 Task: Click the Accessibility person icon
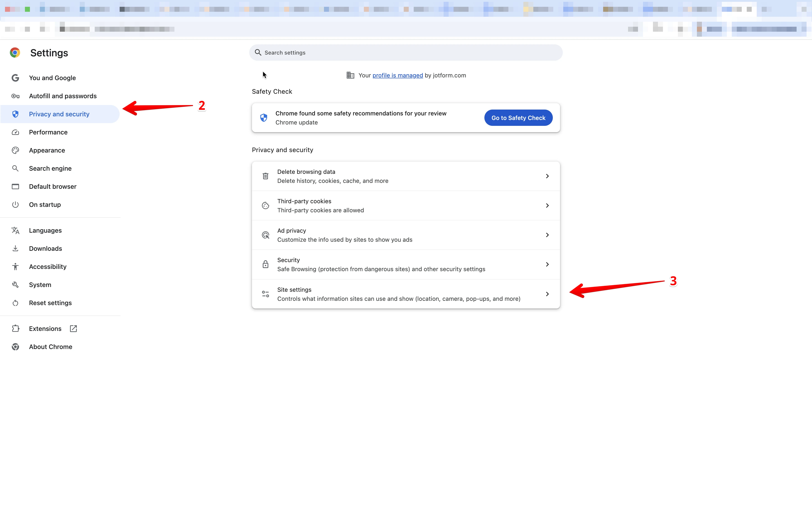pos(15,267)
